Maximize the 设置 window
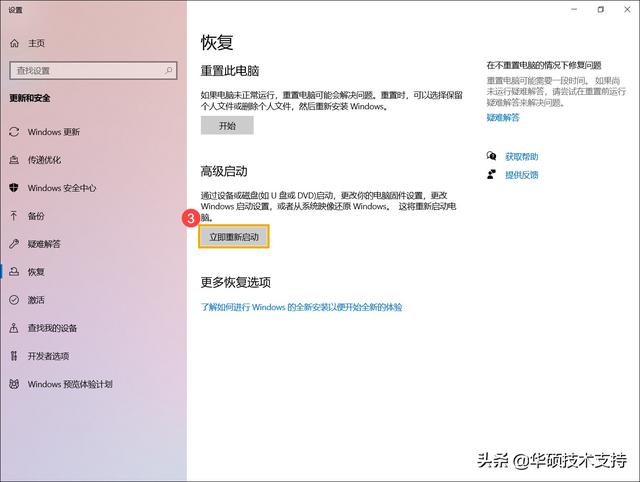640x482 pixels. [x=600, y=9]
